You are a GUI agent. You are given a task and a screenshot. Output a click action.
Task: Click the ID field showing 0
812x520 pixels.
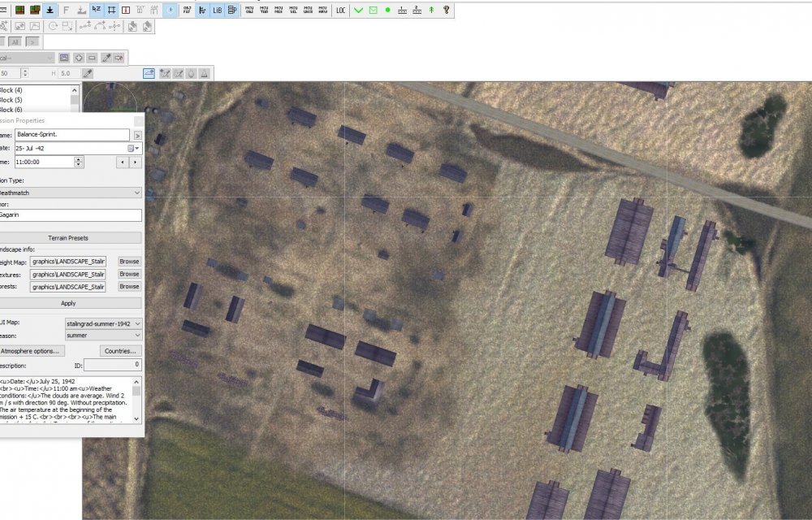point(112,365)
